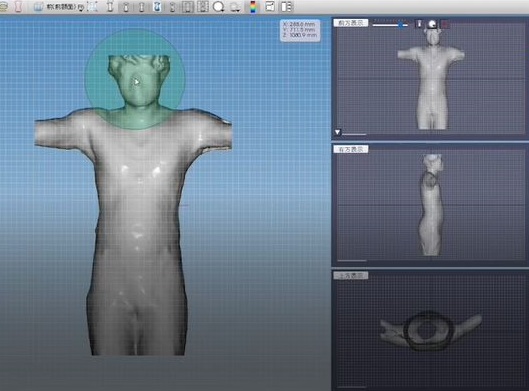Image resolution: width=529 pixels, height=391 pixels.
Task: Click the pink torso icon in toolbar
Action: pos(19,7)
